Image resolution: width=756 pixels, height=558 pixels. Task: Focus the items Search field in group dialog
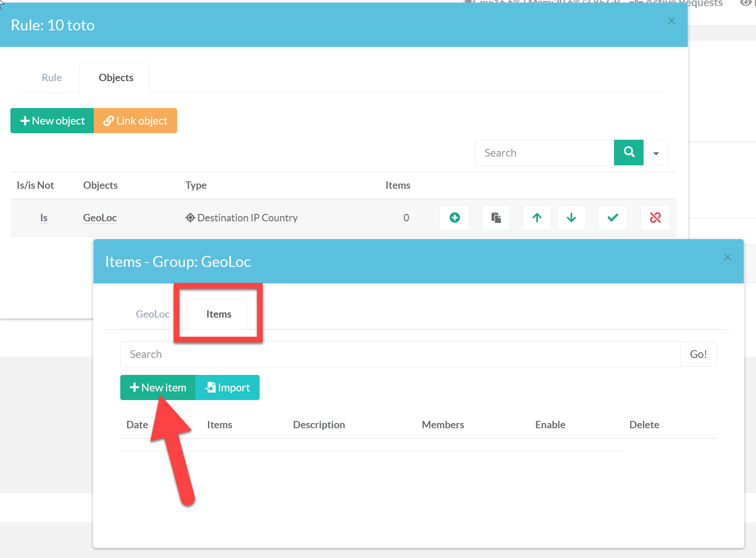(399, 354)
